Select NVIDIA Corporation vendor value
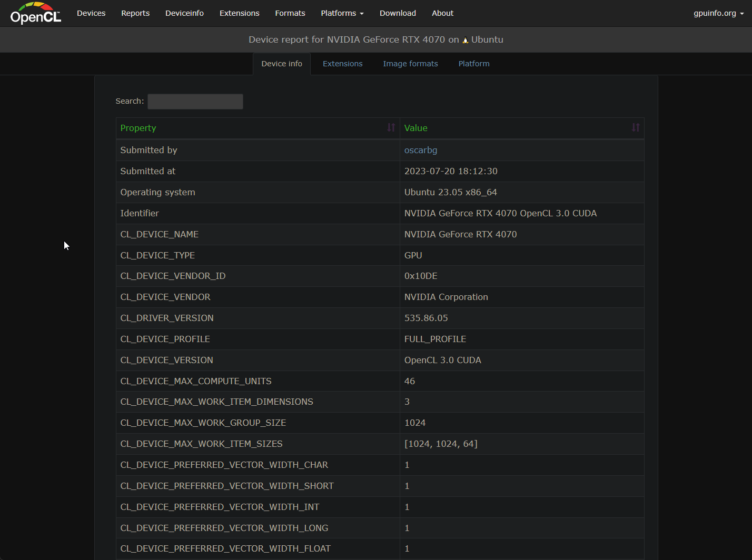This screenshot has width=752, height=560. (446, 297)
